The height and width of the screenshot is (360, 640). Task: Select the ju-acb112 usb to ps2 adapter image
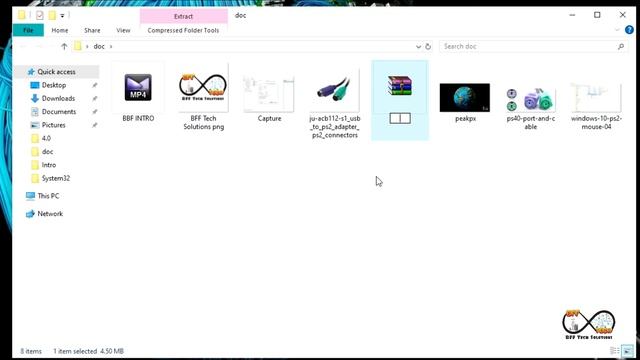pos(335,103)
